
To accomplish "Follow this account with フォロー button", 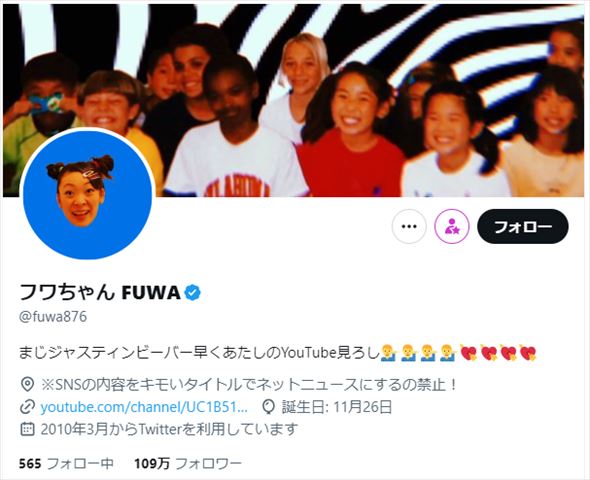I will 523,226.
